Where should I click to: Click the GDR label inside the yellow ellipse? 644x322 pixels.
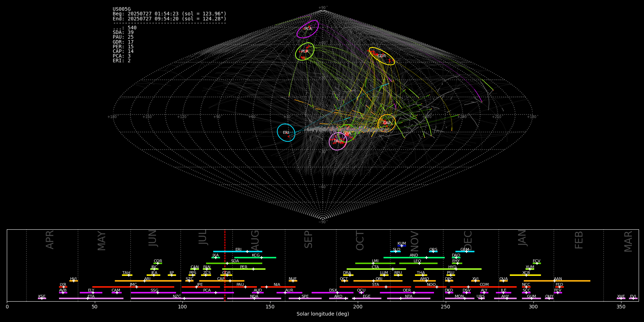click(382, 56)
